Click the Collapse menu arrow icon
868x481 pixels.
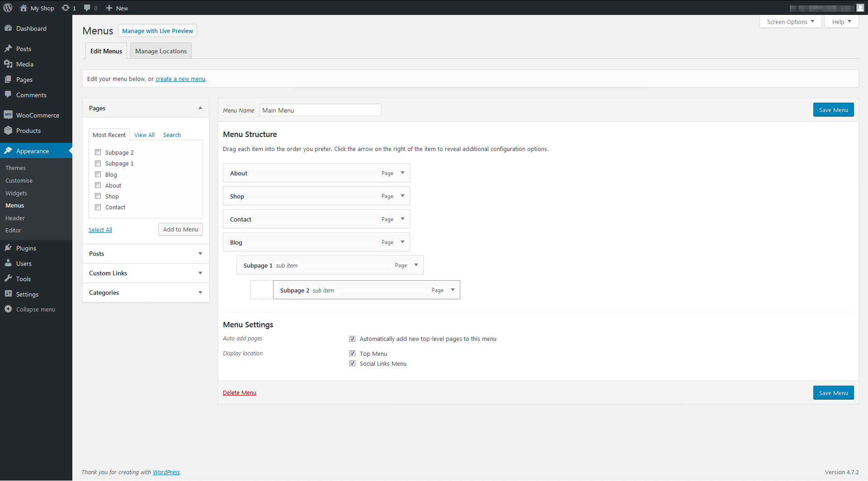pos(8,309)
